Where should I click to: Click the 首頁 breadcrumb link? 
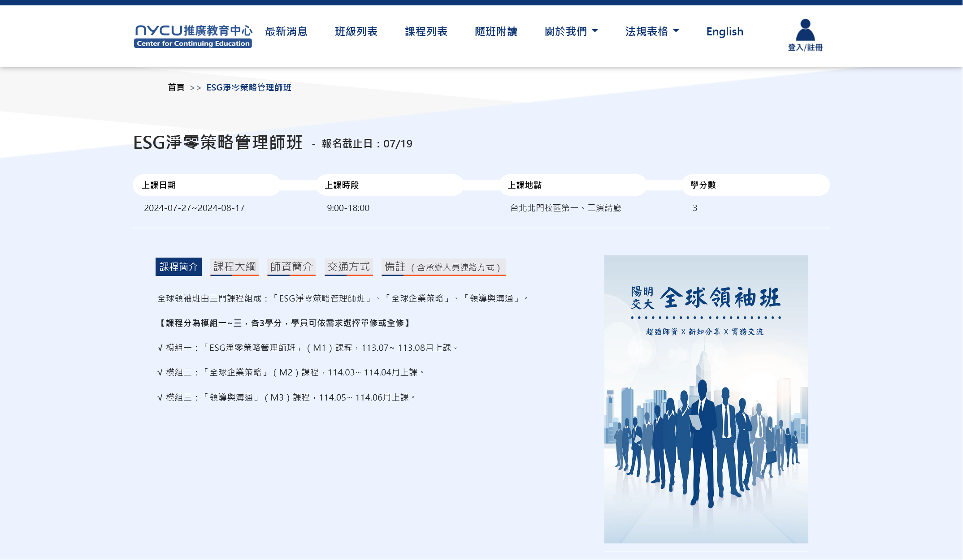[176, 87]
